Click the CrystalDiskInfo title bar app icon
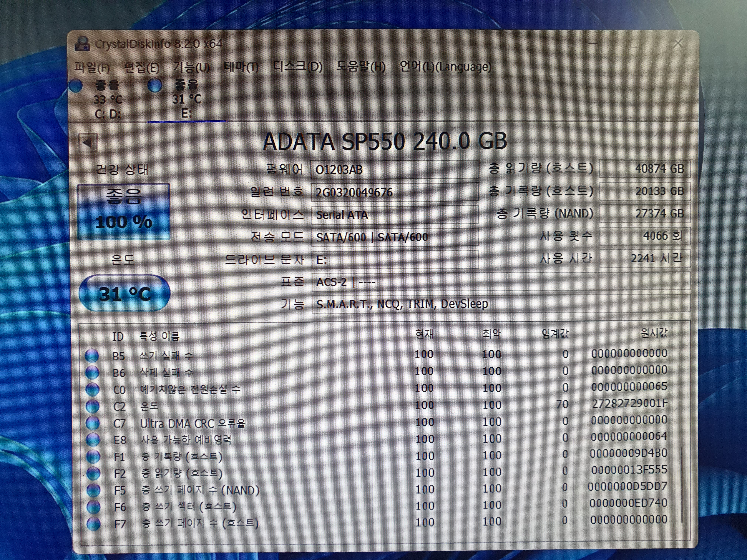This screenshot has height=560, width=747. [x=82, y=44]
